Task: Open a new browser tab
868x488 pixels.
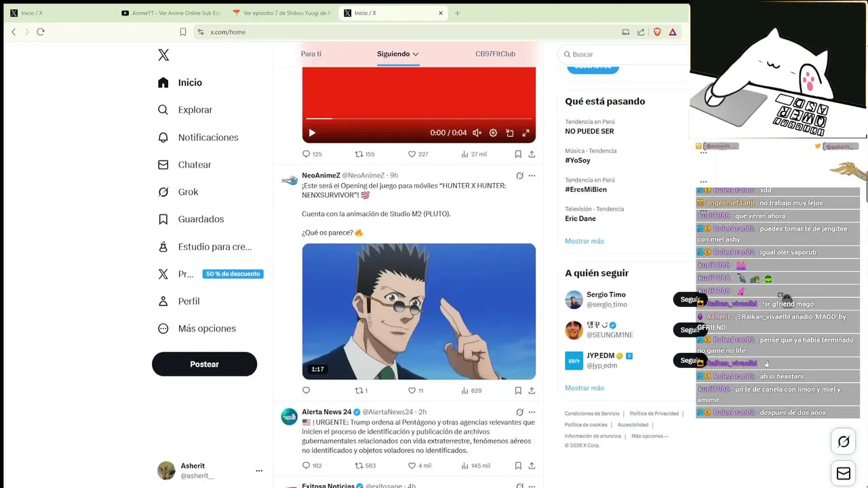Action: [x=457, y=13]
